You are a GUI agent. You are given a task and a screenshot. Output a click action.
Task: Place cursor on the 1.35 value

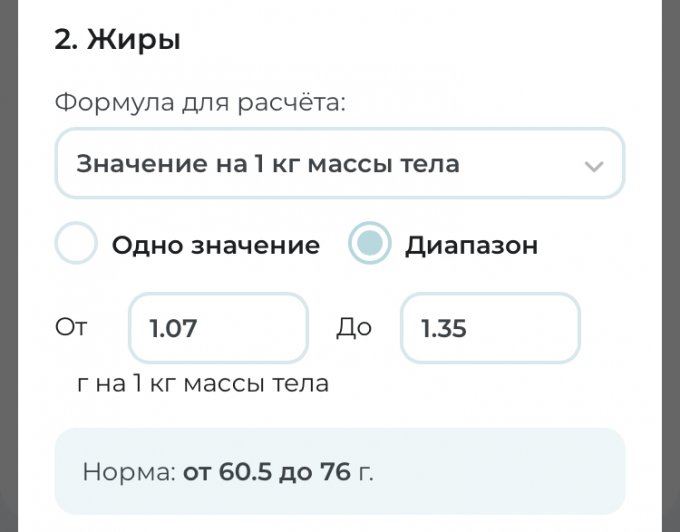tap(444, 328)
